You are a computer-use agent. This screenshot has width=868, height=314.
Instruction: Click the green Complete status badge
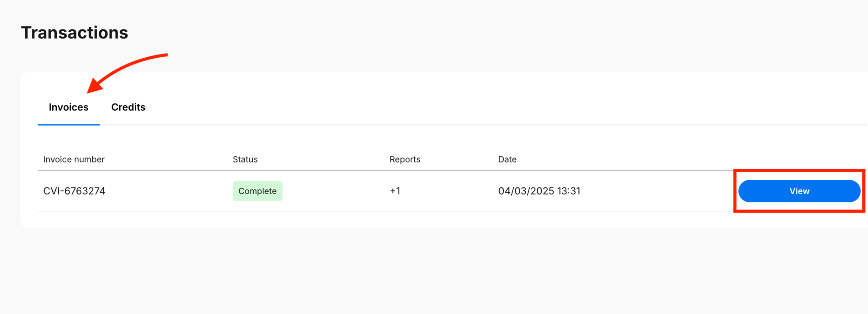(257, 191)
